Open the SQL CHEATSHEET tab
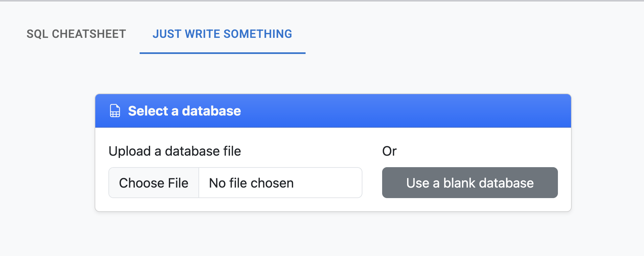The image size is (644, 256). click(x=76, y=34)
